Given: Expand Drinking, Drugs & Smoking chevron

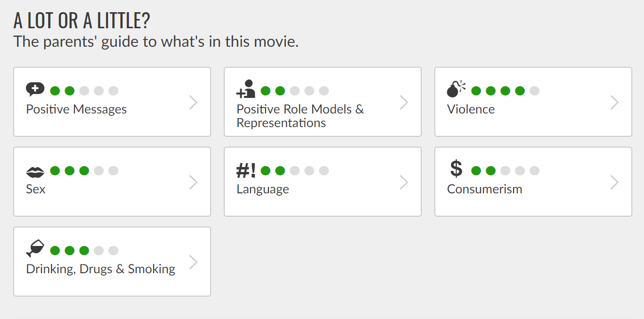Looking at the screenshot, I should pos(194,262).
